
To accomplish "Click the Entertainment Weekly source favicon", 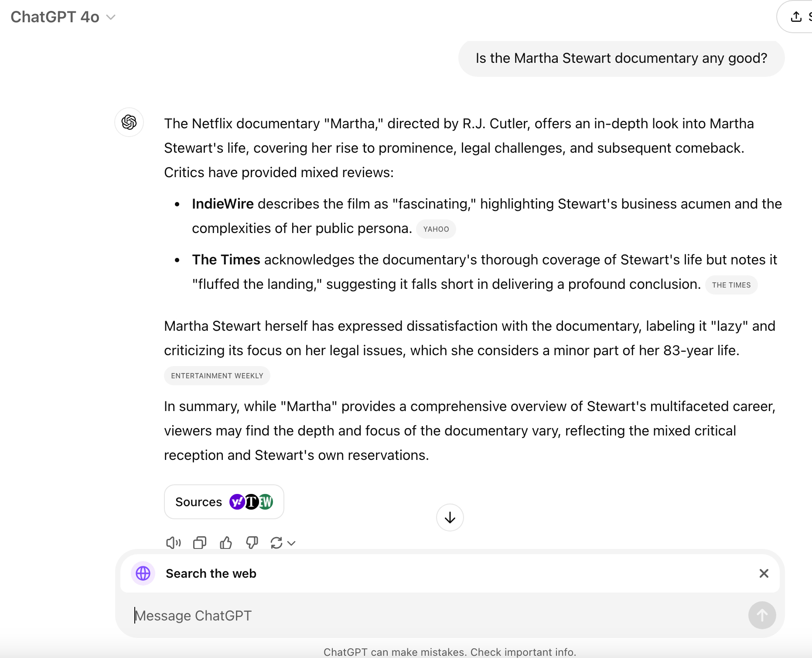I will point(266,502).
